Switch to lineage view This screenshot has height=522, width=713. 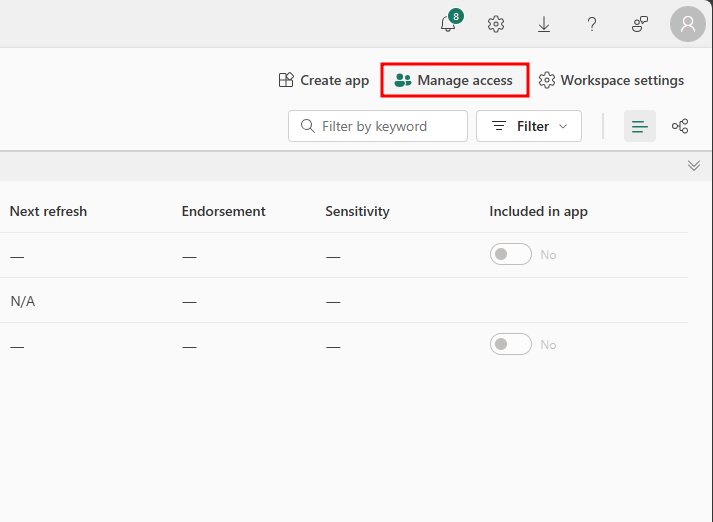(x=680, y=126)
